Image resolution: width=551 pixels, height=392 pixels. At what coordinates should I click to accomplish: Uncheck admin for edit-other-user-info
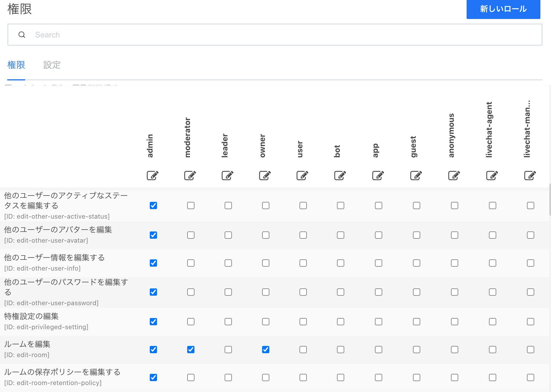pos(153,263)
